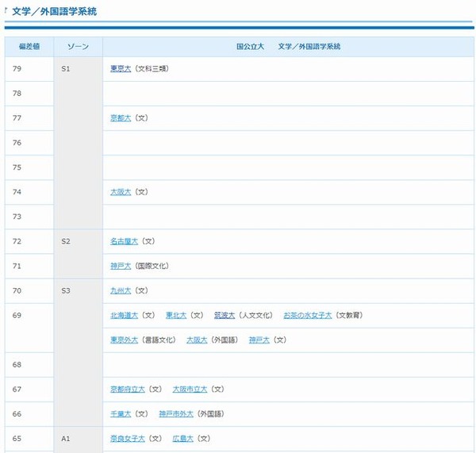Click the deviation value 79 cell
Image resolution: width=476 pixels, height=453 pixels.
point(29,69)
